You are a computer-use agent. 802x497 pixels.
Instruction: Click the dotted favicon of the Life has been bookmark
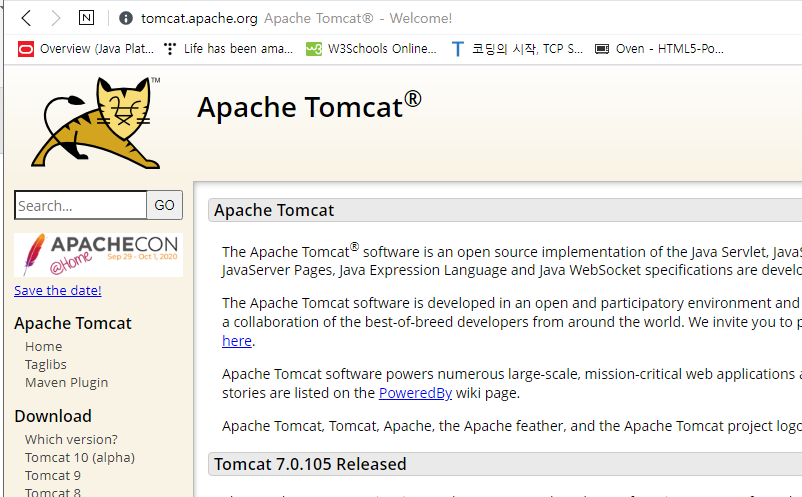click(170, 49)
